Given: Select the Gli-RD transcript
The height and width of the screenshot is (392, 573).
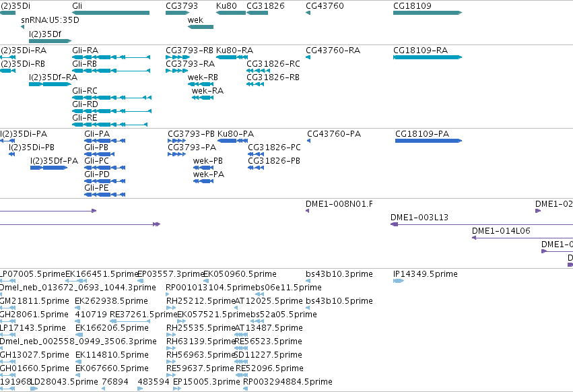Looking at the screenshot, I should point(112,111).
